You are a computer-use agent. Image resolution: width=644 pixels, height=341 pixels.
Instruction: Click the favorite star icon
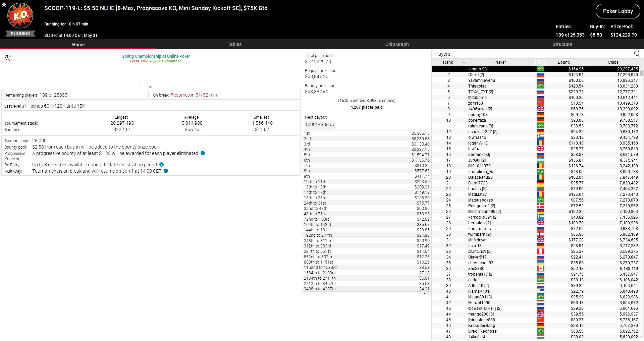[4, 4]
